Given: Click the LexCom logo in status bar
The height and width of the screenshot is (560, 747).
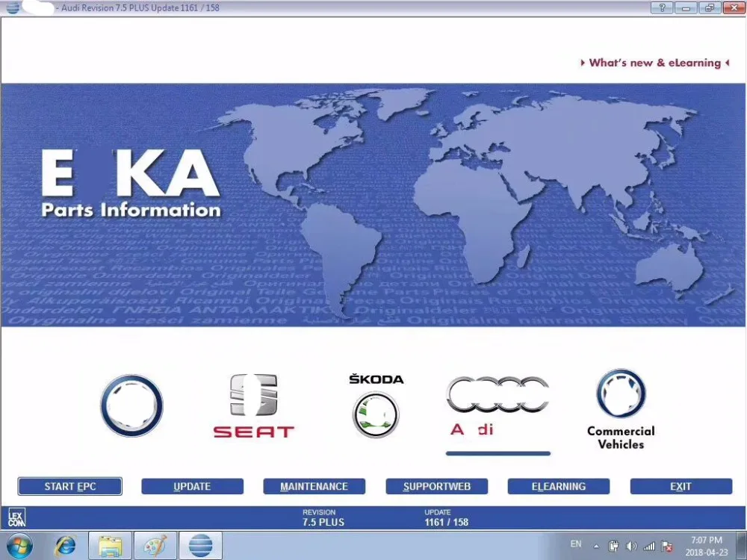Looking at the screenshot, I should point(16,517).
